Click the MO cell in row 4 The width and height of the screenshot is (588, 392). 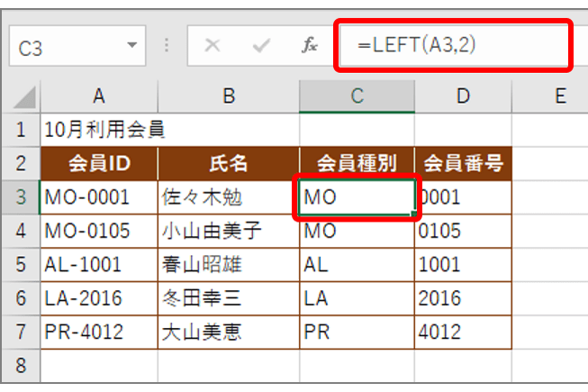coord(357,231)
